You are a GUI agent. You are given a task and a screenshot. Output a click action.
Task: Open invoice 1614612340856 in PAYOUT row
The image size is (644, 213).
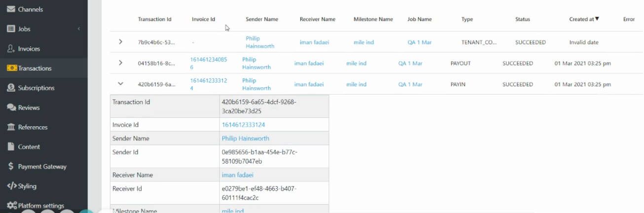(209, 63)
